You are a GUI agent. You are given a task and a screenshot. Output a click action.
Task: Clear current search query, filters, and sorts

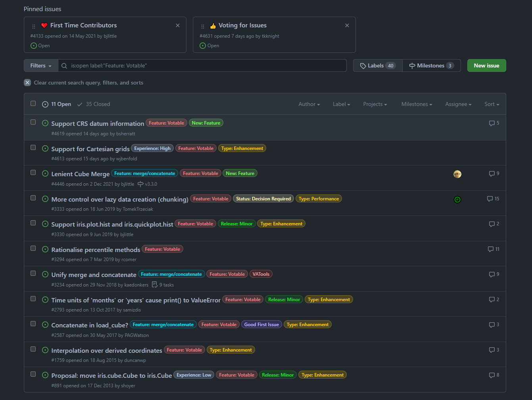tap(84, 83)
